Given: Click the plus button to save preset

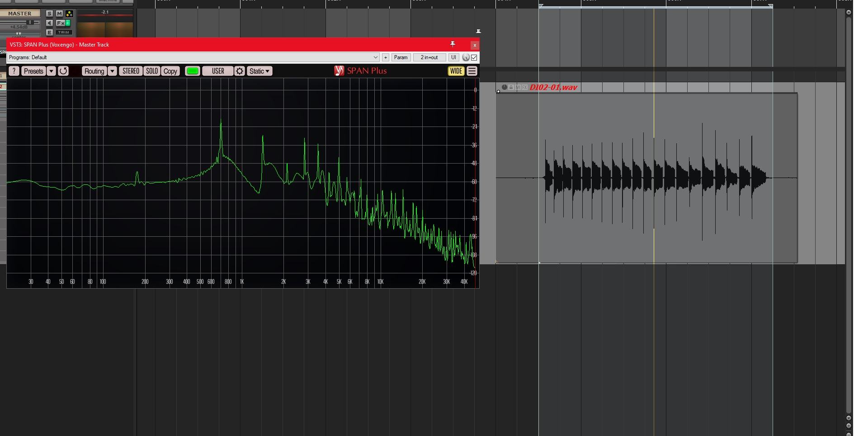Looking at the screenshot, I should (385, 57).
